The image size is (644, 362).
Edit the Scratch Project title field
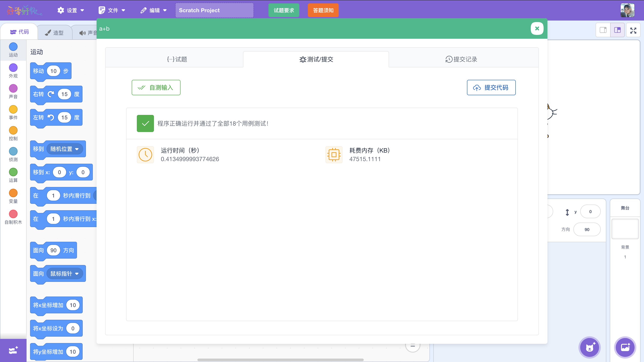[214, 10]
